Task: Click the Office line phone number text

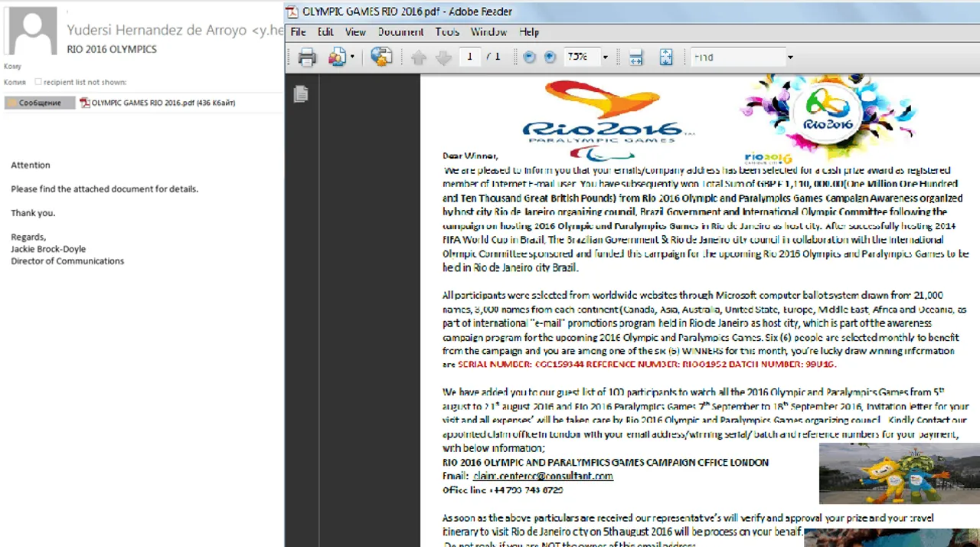Action: (x=502, y=490)
